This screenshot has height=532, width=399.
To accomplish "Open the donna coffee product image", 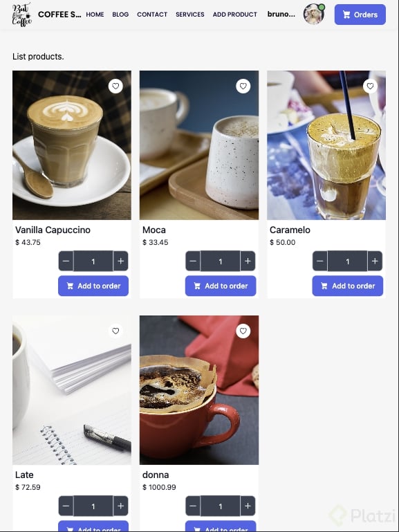I will pos(199,390).
